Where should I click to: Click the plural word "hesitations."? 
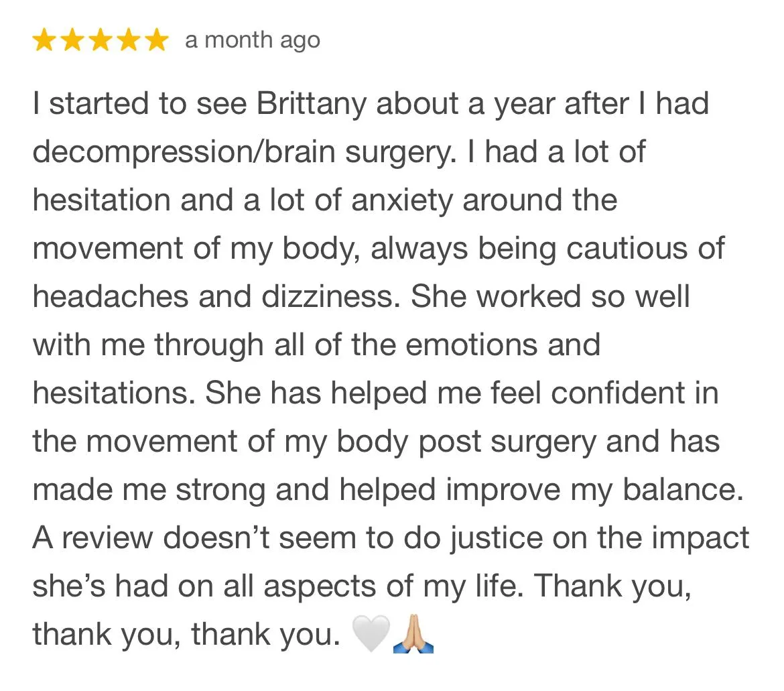pyautogui.click(x=114, y=393)
